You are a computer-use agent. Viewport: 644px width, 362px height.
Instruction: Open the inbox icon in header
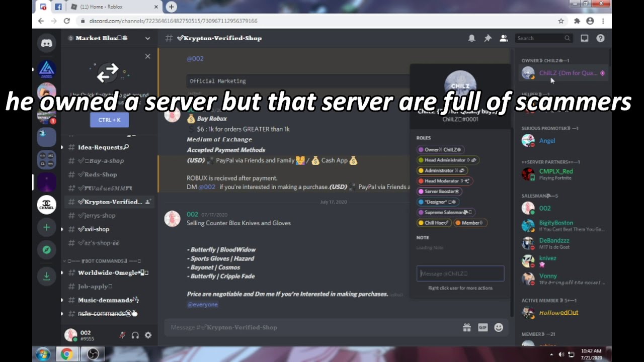click(x=584, y=38)
